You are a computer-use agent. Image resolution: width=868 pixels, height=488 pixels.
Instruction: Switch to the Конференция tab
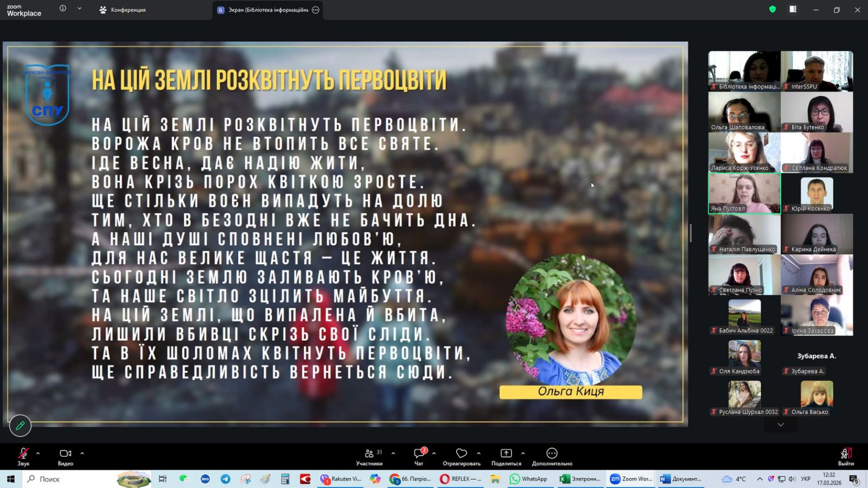[123, 10]
